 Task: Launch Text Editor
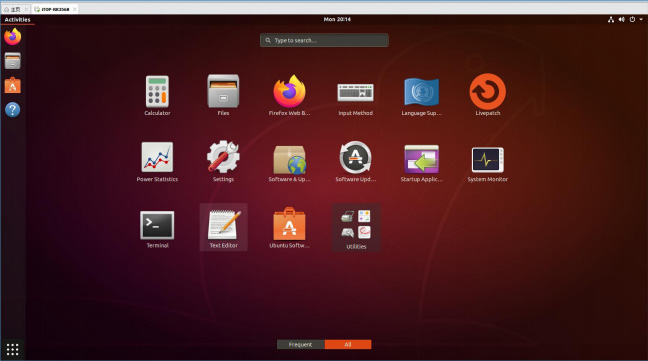click(x=223, y=227)
